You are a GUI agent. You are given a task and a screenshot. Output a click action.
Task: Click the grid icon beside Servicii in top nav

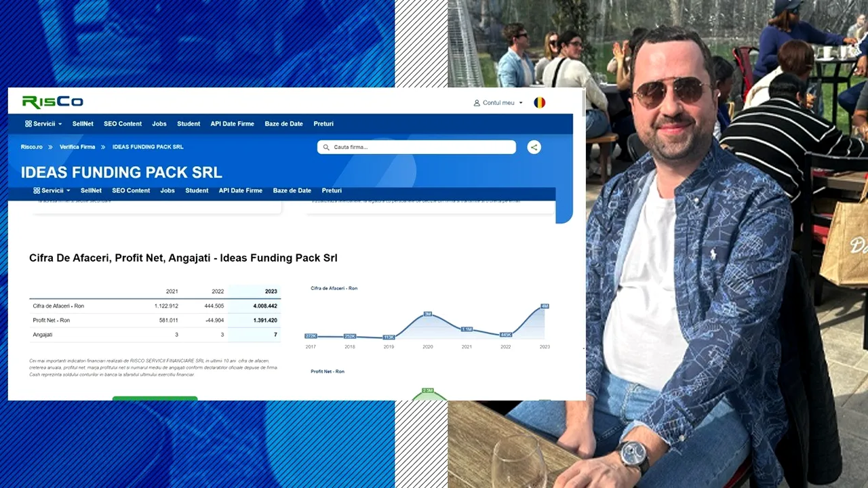(x=28, y=123)
